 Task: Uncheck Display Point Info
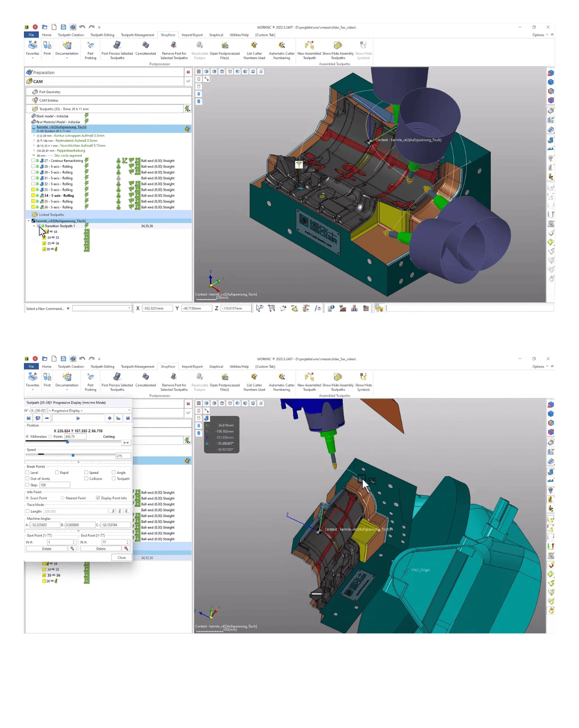(x=98, y=498)
